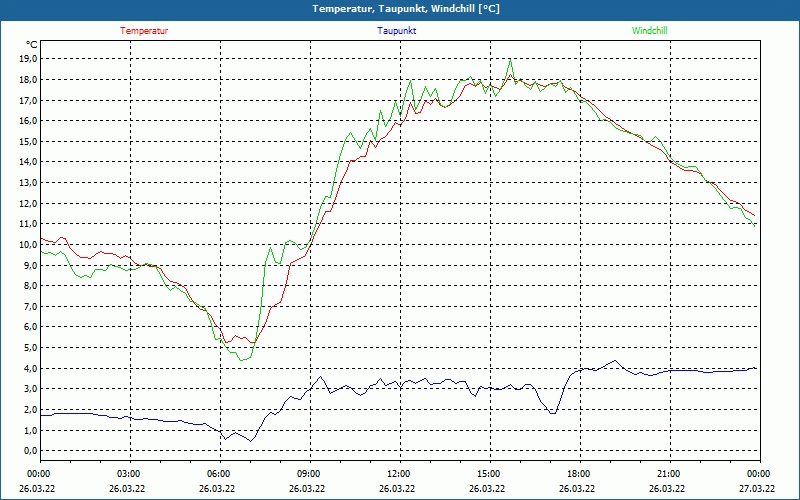Select the 11,0 y-axis value

[28, 223]
